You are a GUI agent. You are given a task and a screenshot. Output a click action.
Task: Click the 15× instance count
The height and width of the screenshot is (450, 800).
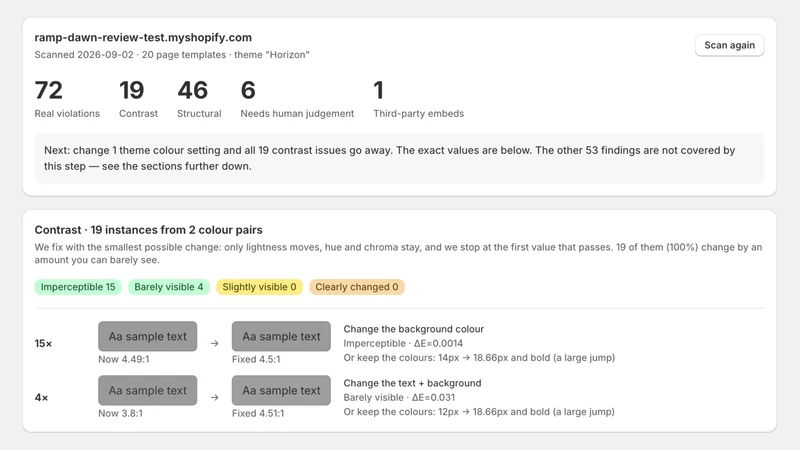point(43,343)
